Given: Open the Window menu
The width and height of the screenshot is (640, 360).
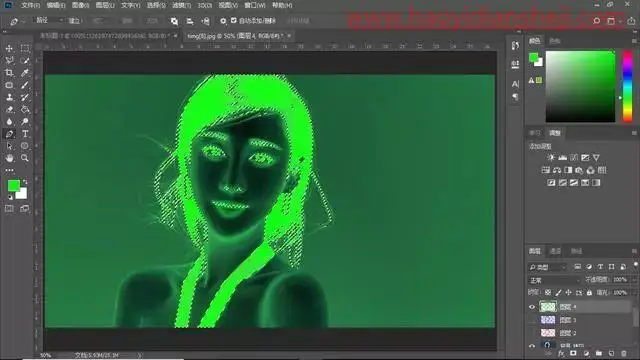Looking at the screenshot, I should [x=255, y=5].
